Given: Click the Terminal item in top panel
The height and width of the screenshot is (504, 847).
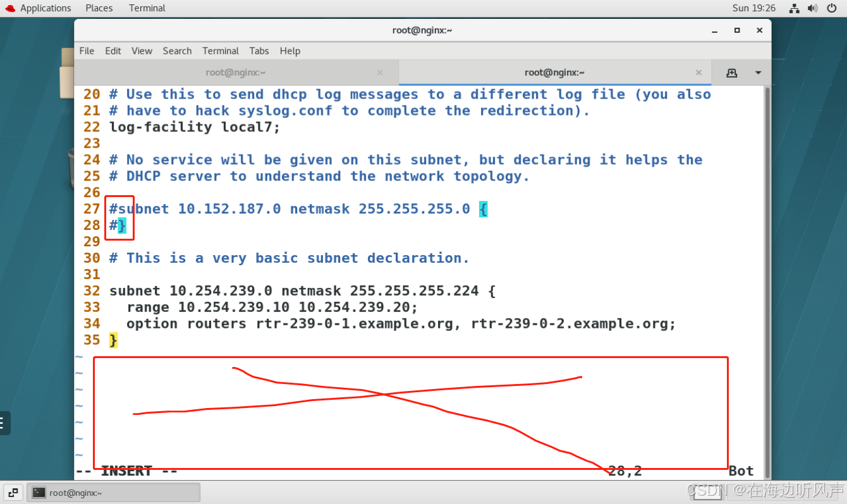Looking at the screenshot, I should pyautogui.click(x=147, y=8).
